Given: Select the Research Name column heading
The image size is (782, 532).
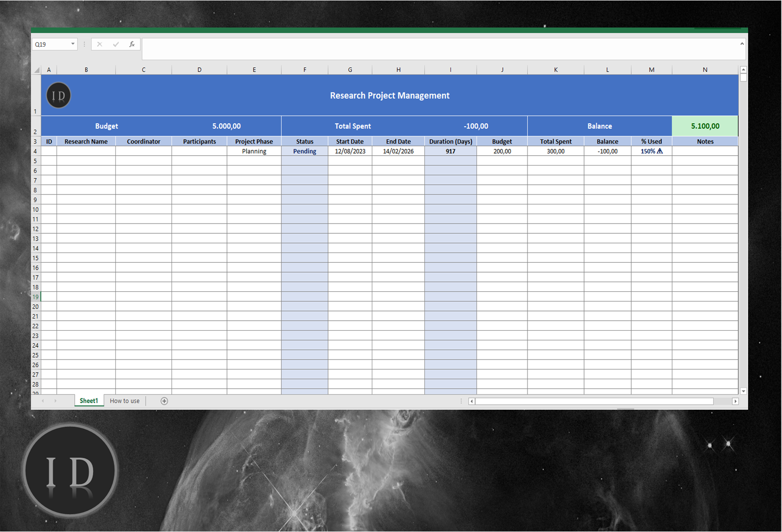Looking at the screenshot, I should 86,141.
